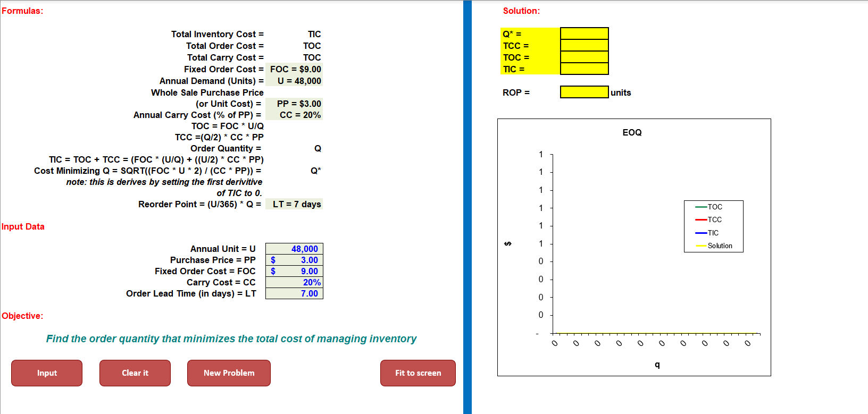Screen dimensions: 868x414
Task: Click the EOQ chart title
Action: [632, 132]
